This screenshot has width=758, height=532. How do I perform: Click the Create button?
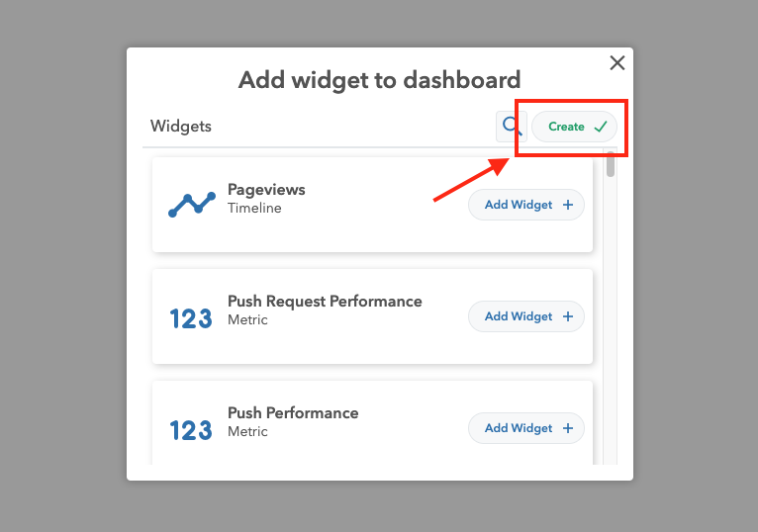pyautogui.click(x=574, y=127)
